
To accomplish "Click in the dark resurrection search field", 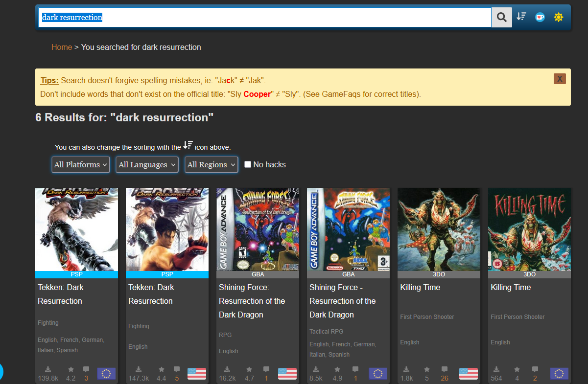I will 265,17.
